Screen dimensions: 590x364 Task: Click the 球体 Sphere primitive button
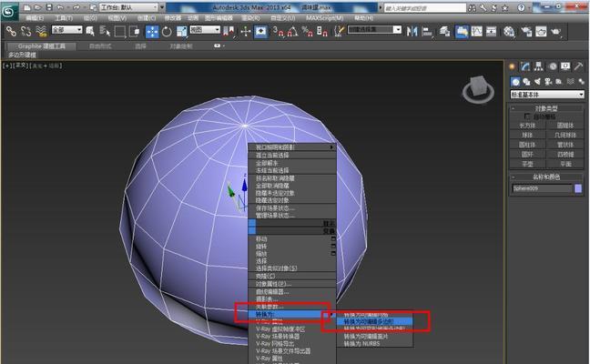[x=527, y=135]
